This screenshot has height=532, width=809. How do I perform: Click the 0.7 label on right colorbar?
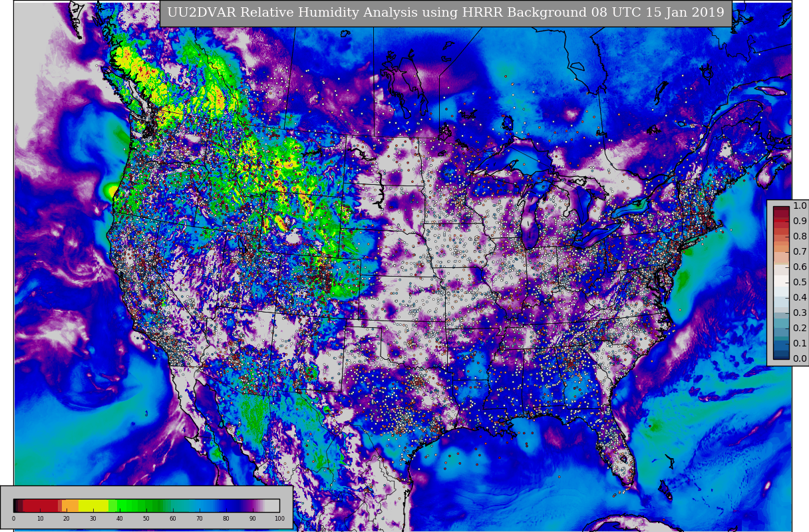[800, 252]
